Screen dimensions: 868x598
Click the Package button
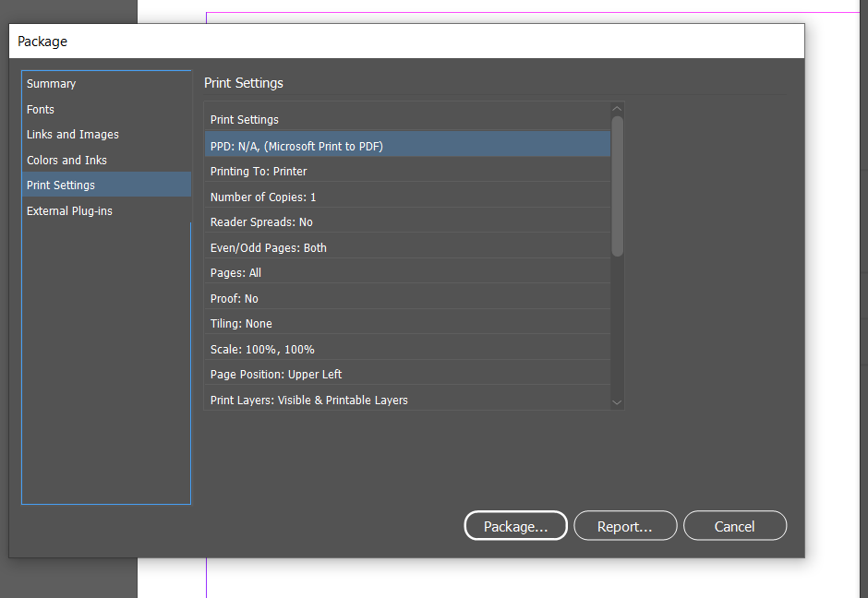point(515,525)
